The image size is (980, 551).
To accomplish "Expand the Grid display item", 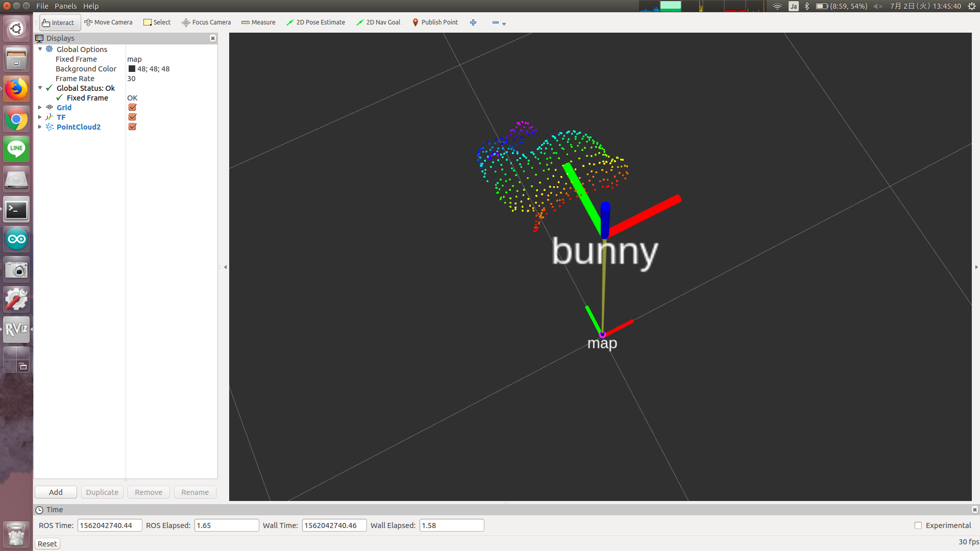I will coord(40,107).
